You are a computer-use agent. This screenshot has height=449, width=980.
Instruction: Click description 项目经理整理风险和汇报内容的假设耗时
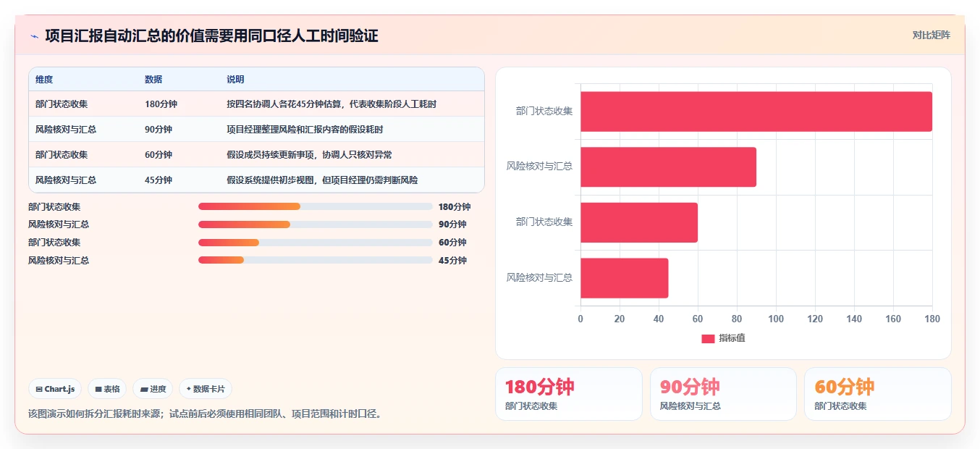point(305,130)
